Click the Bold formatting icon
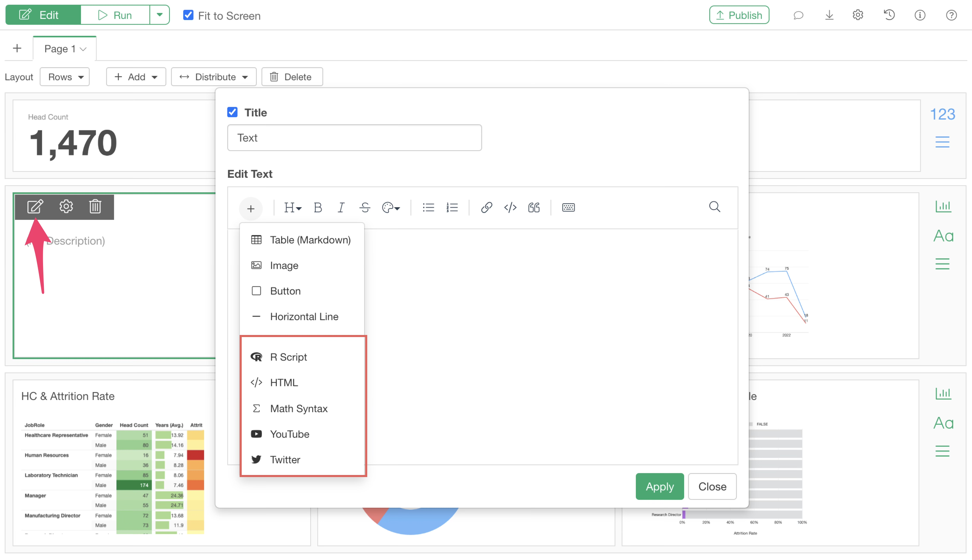 click(x=318, y=208)
